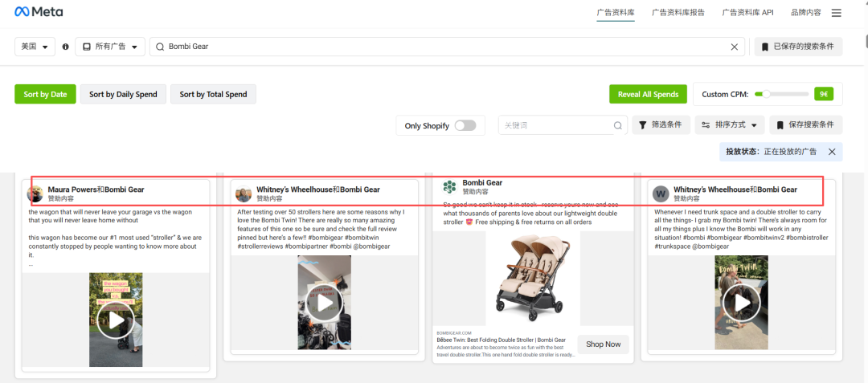
Task: Open the ad type dropdown (所有广告)
Action: (x=110, y=47)
